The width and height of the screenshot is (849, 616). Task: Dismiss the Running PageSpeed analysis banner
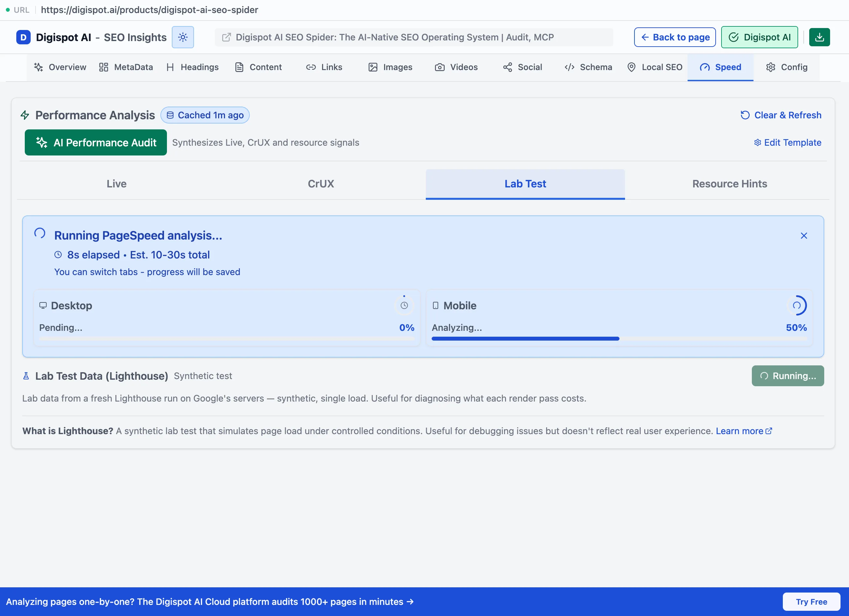[x=804, y=236]
